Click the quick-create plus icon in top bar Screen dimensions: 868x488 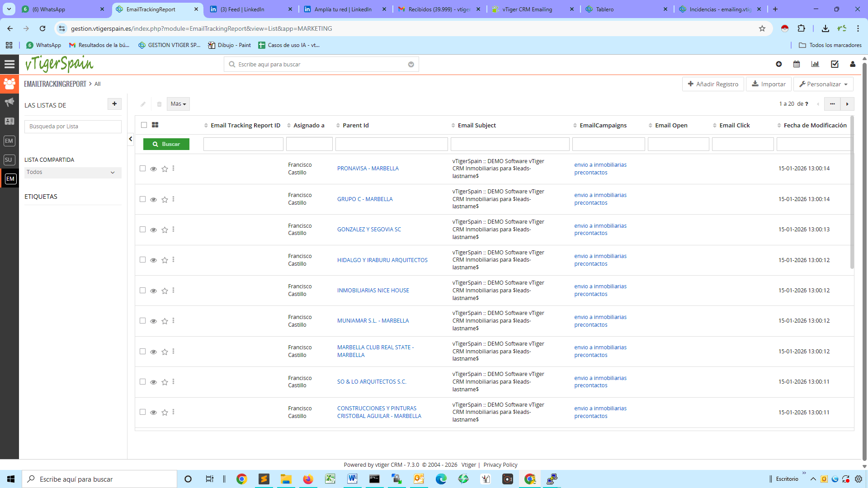click(779, 64)
